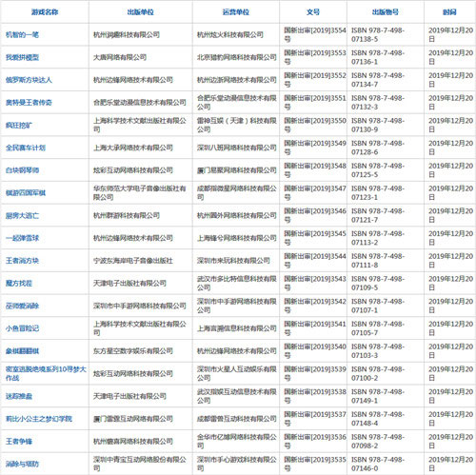
Task: Open the 棋游四国军棋 game link
Action: pyautogui.click(x=26, y=193)
